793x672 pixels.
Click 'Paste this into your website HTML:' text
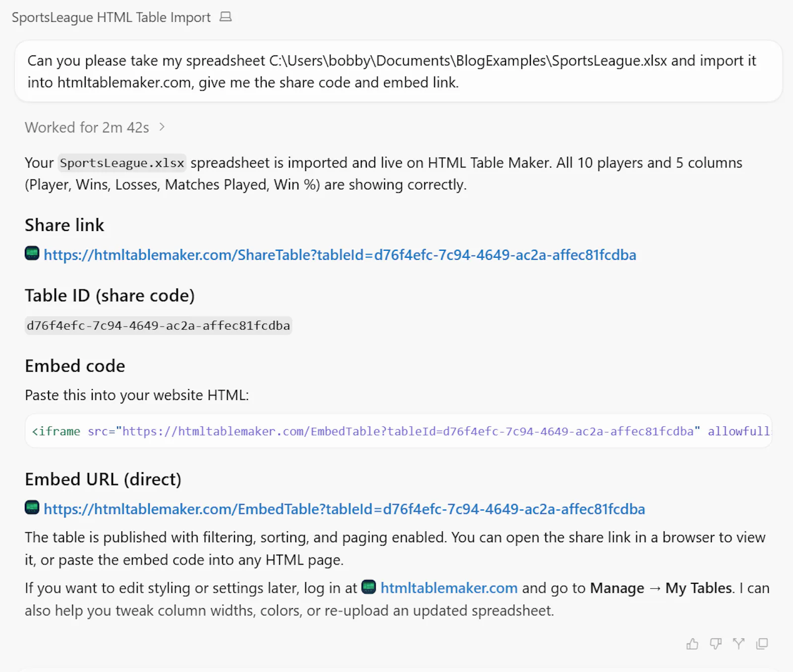coord(137,395)
